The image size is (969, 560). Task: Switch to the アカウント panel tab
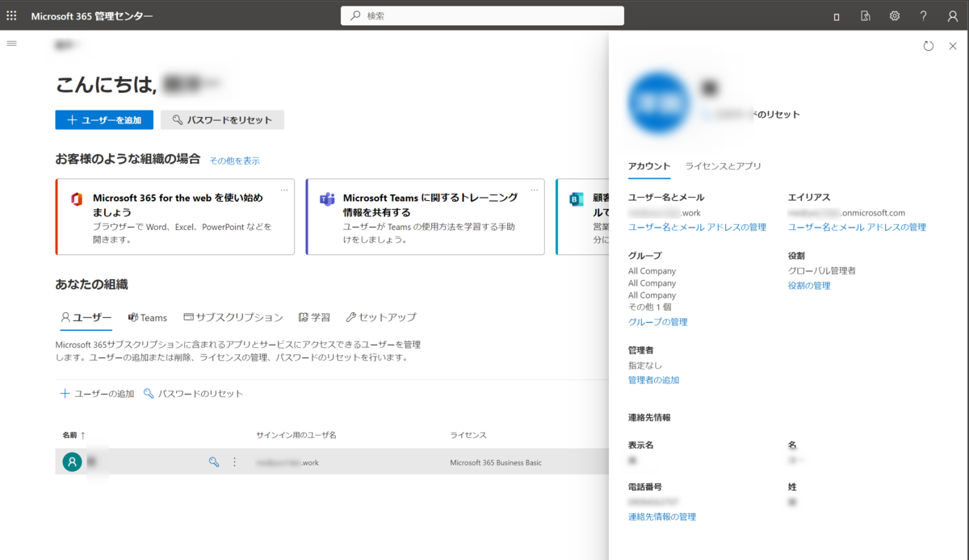649,166
